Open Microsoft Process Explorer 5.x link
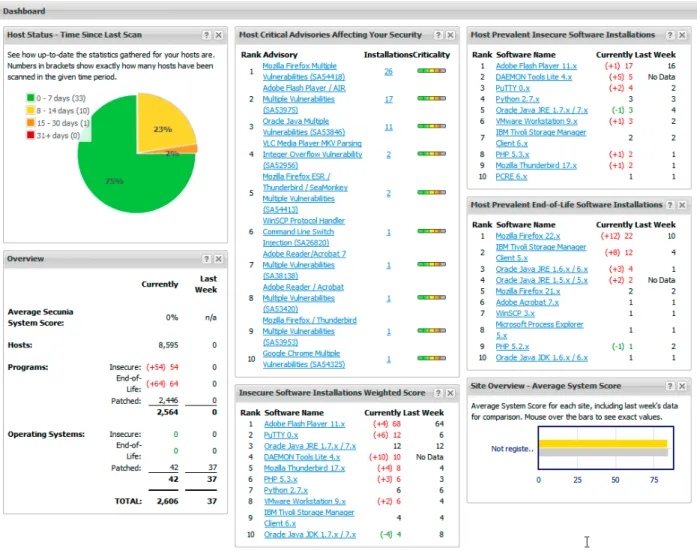Screen dimensions: 697x551 (x=539, y=330)
